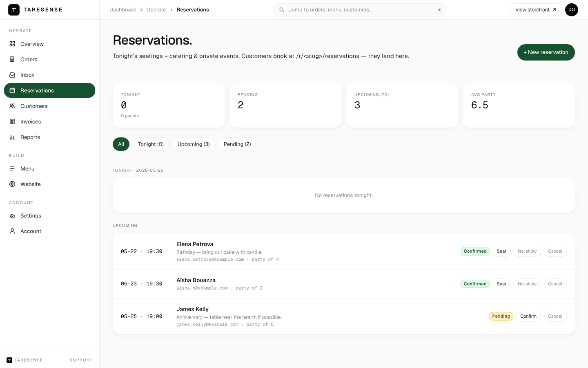
Task: Open the Support link in footer
Action: click(81, 360)
